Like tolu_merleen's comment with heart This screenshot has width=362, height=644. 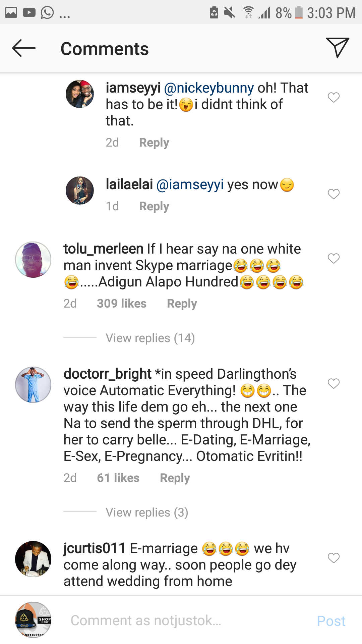click(334, 258)
